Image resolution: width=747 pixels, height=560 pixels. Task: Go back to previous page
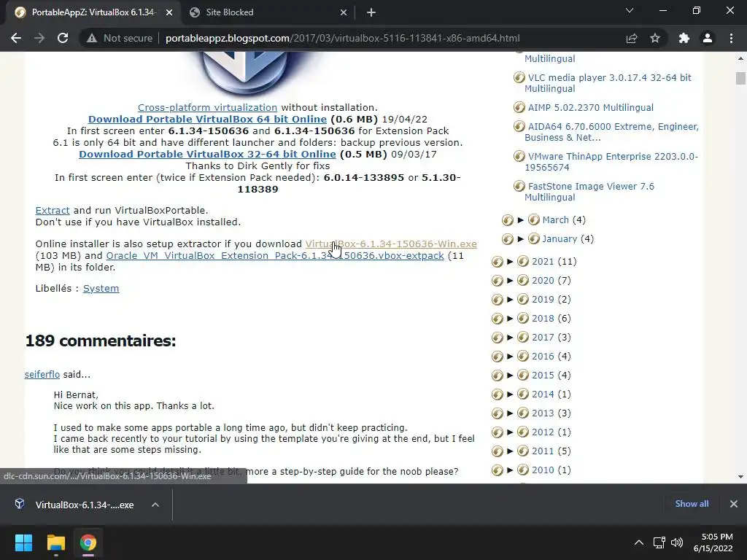coord(16,38)
